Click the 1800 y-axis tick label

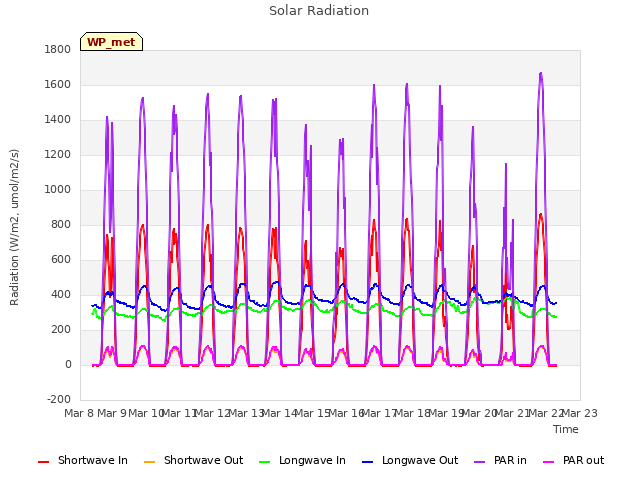(58, 49)
